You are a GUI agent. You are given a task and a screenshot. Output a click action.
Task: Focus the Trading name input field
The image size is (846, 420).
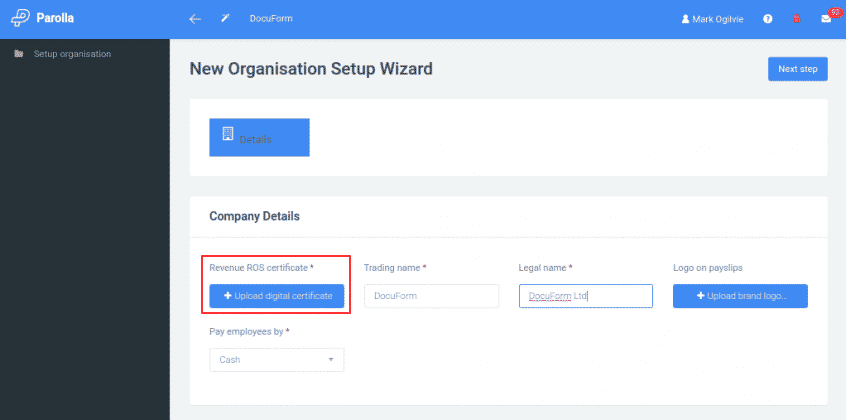tap(431, 296)
